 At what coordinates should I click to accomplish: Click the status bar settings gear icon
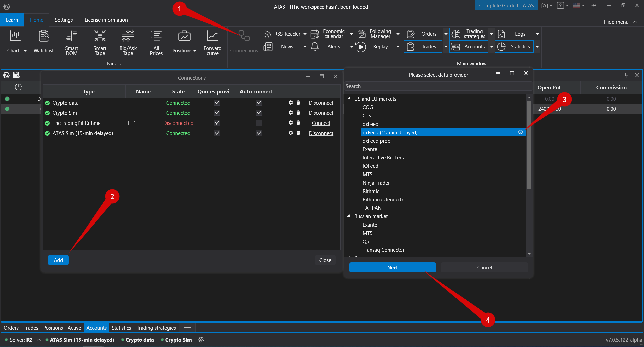click(201, 340)
